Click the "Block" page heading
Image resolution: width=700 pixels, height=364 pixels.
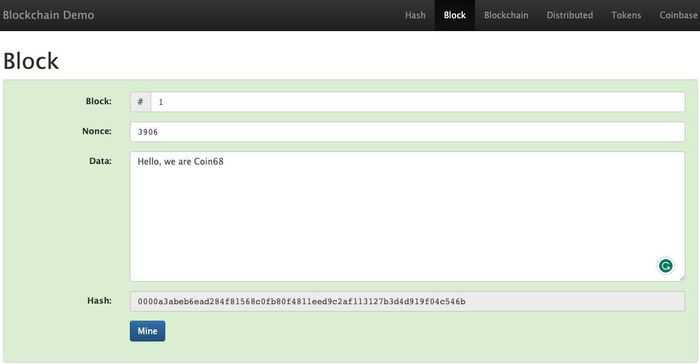pyautogui.click(x=31, y=61)
